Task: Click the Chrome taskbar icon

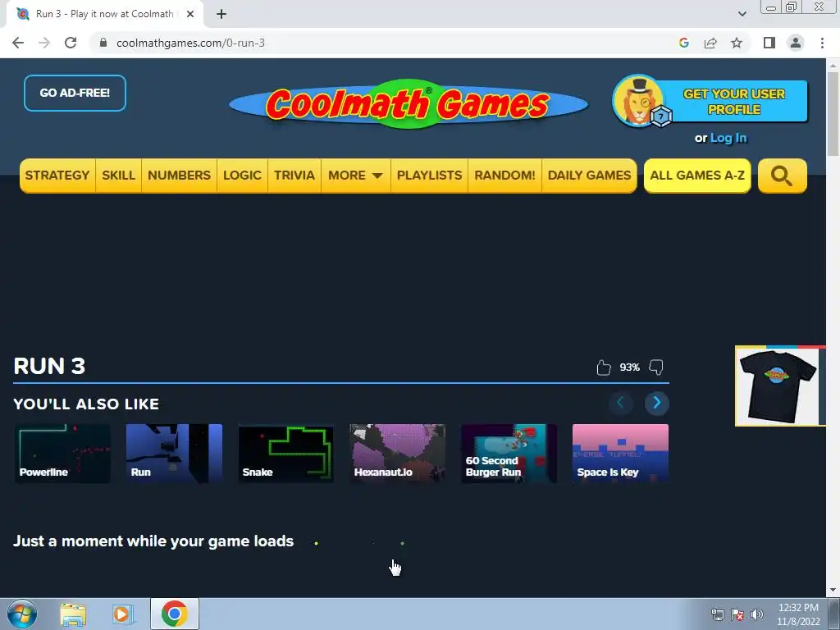Action: click(175, 614)
